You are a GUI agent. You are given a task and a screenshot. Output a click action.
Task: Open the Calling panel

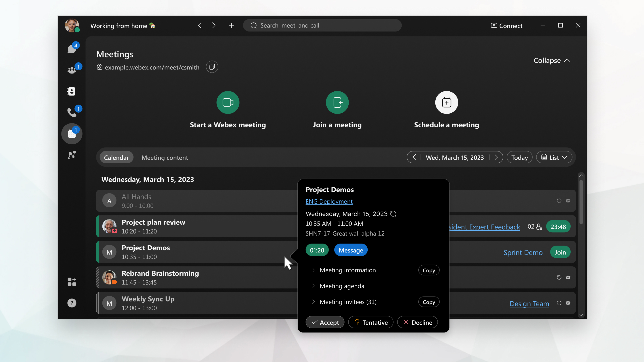(72, 112)
